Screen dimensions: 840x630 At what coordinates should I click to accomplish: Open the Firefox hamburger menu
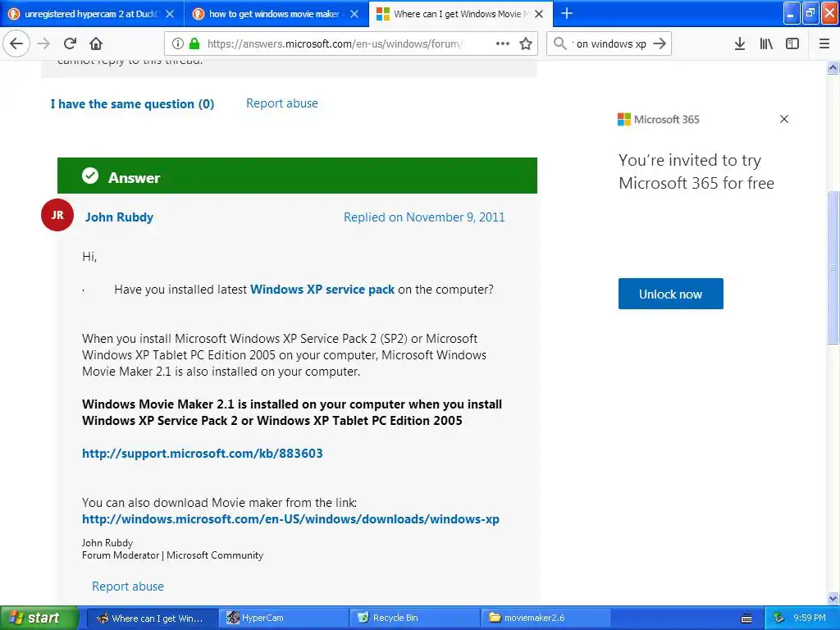click(x=824, y=43)
